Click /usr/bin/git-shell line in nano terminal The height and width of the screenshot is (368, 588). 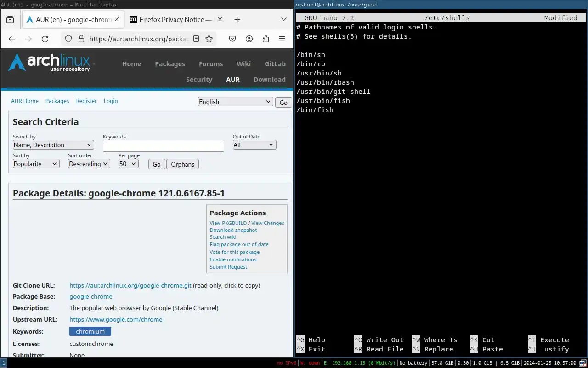click(333, 92)
